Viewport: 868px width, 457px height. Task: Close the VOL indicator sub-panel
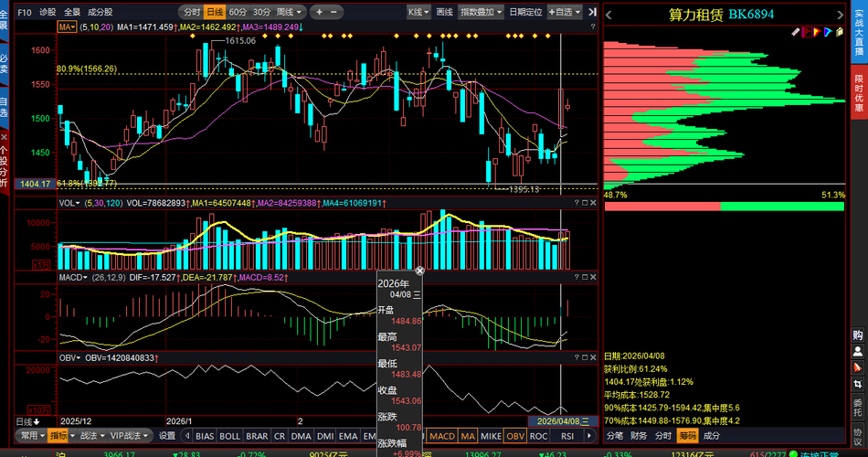point(593,203)
